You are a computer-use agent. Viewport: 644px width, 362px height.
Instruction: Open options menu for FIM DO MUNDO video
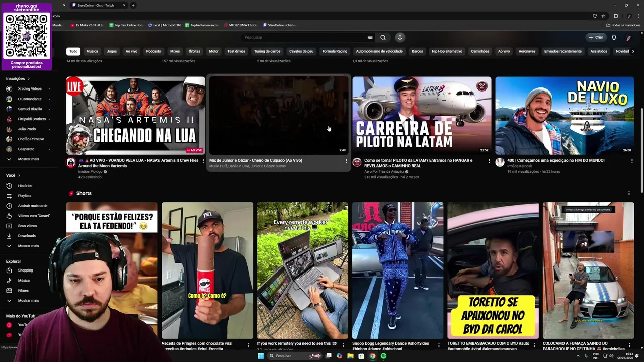[632, 161]
